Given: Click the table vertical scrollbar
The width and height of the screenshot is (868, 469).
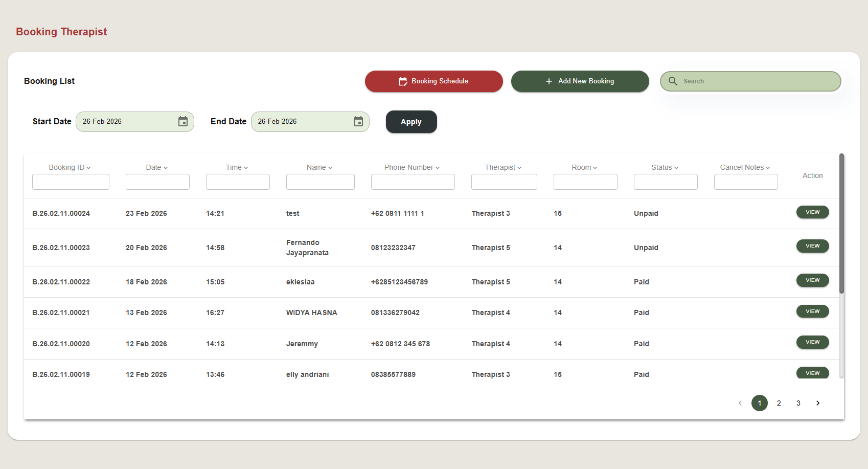Looking at the screenshot, I should (x=841, y=224).
